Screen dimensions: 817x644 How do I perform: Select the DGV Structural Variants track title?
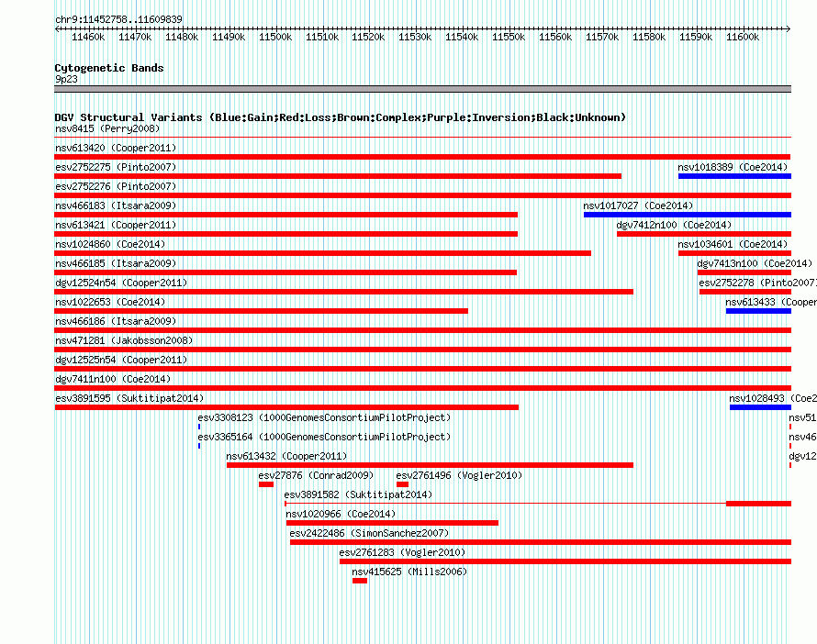point(341,117)
